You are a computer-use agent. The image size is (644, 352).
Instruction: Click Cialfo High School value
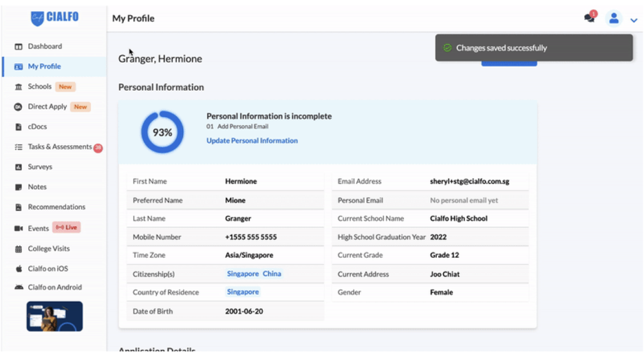pyautogui.click(x=459, y=219)
